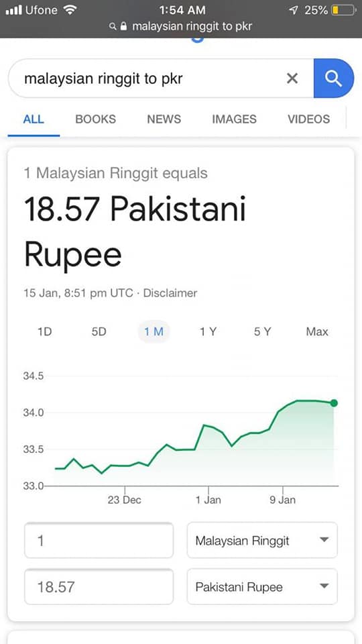
Task: Switch to the IMAGES tab
Action: pyautogui.click(x=235, y=119)
